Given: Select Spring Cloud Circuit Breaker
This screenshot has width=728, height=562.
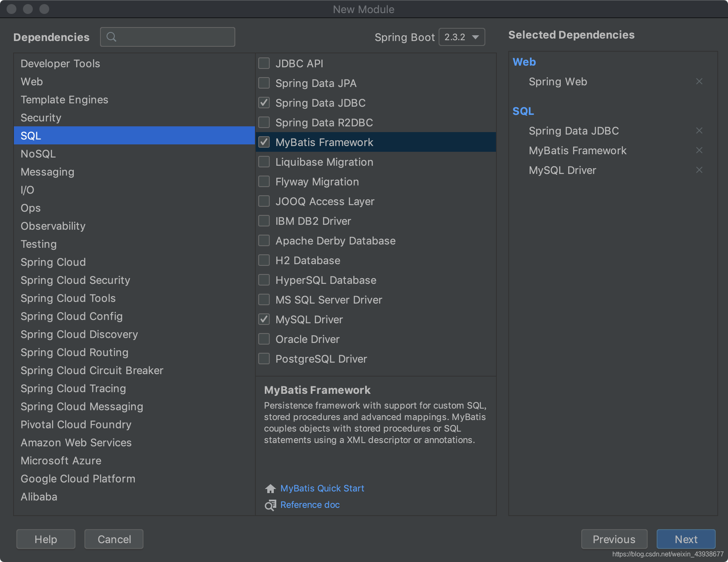Looking at the screenshot, I should [x=134, y=370].
